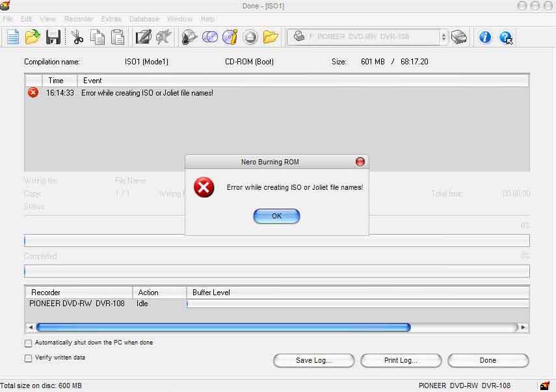Click the Print Log button
The height and width of the screenshot is (392, 556).
pyautogui.click(x=401, y=360)
